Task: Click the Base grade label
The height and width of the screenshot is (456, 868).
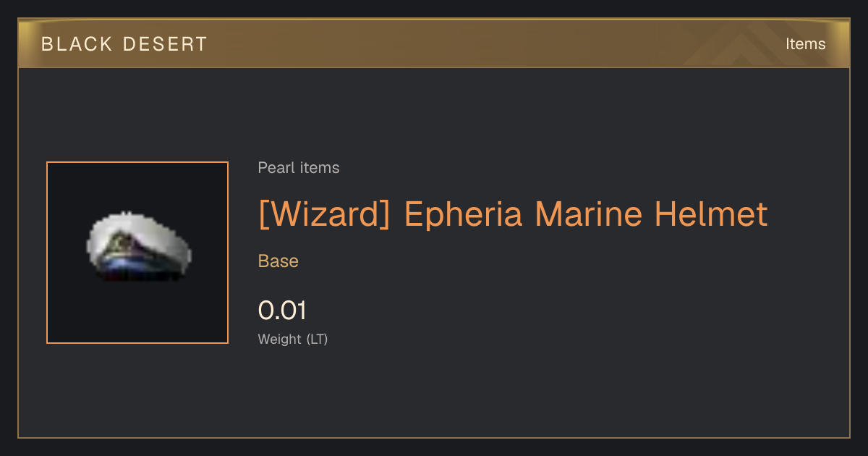Action: pos(278,261)
